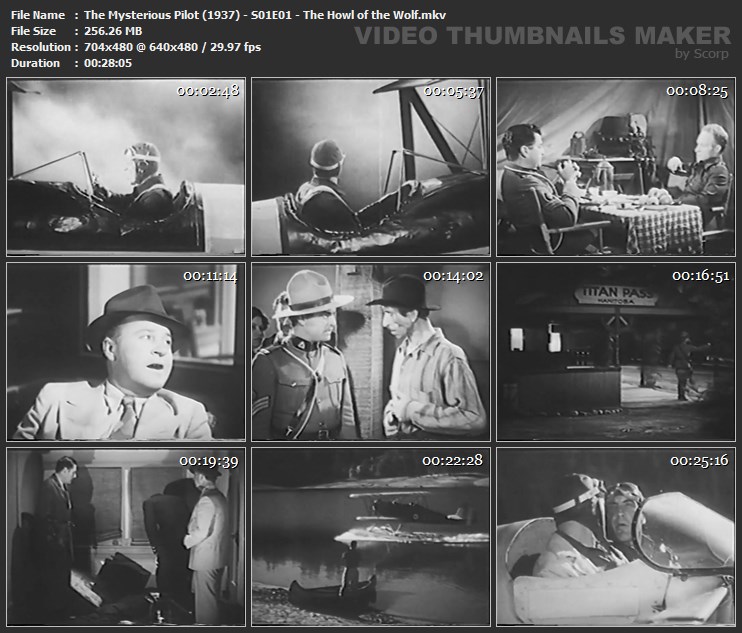Click the 'File Name' label
The width and height of the screenshot is (742, 633).
pos(38,15)
